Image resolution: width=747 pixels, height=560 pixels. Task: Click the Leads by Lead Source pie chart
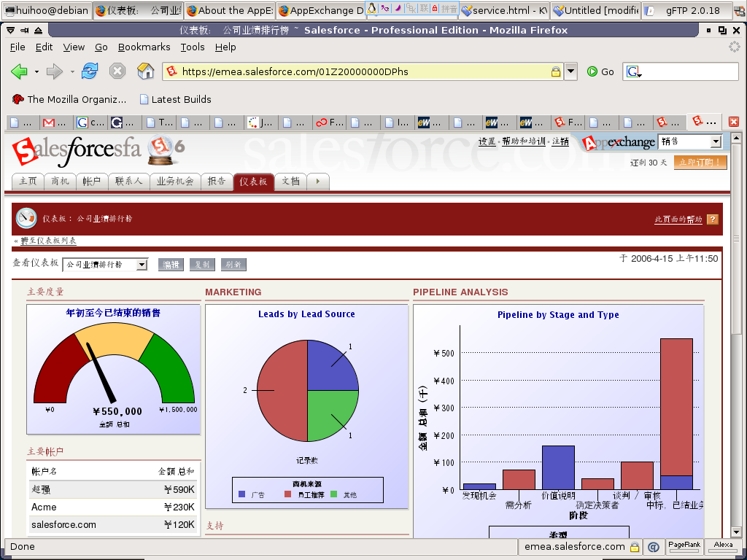coord(307,391)
